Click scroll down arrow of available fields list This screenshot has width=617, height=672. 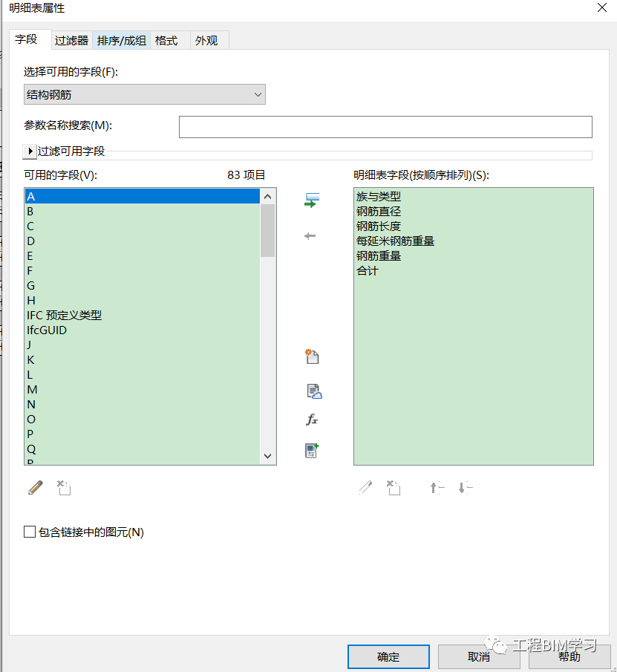[x=268, y=456]
